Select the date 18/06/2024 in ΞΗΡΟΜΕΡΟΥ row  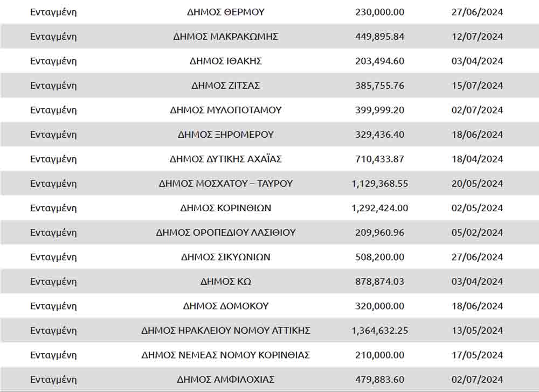tap(477, 135)
